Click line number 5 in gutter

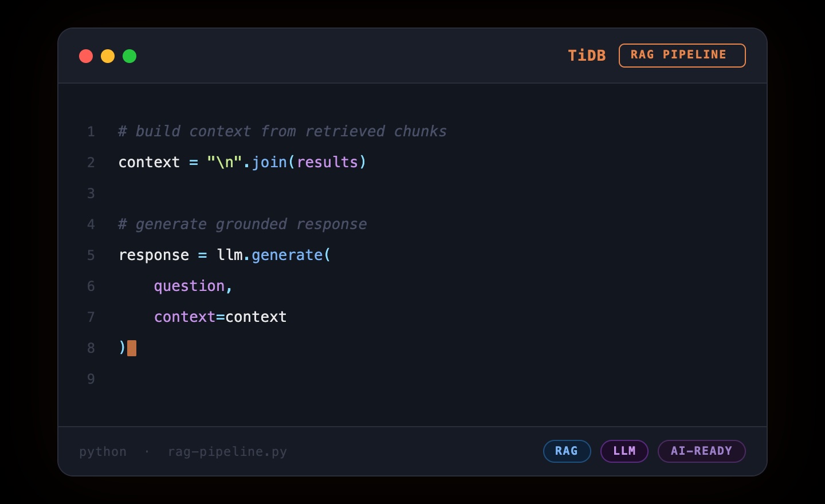point(91,255)
